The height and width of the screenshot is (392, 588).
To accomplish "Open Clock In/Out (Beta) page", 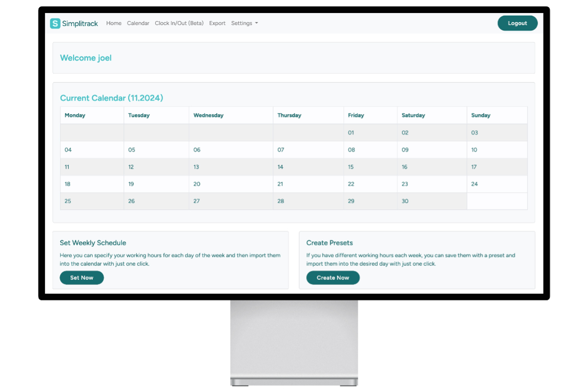I will point(179,24).
